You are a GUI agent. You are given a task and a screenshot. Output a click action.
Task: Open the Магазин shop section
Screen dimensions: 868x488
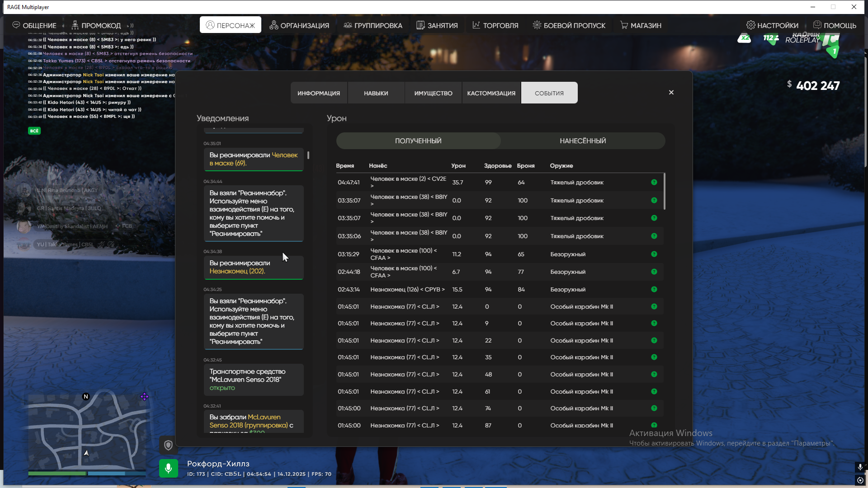(640, 25)
